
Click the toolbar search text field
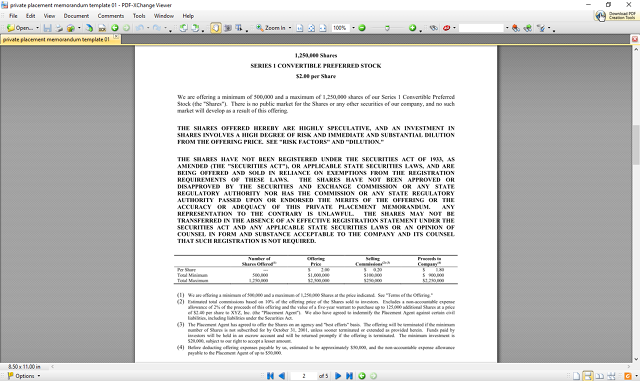(x=482, y=28)
